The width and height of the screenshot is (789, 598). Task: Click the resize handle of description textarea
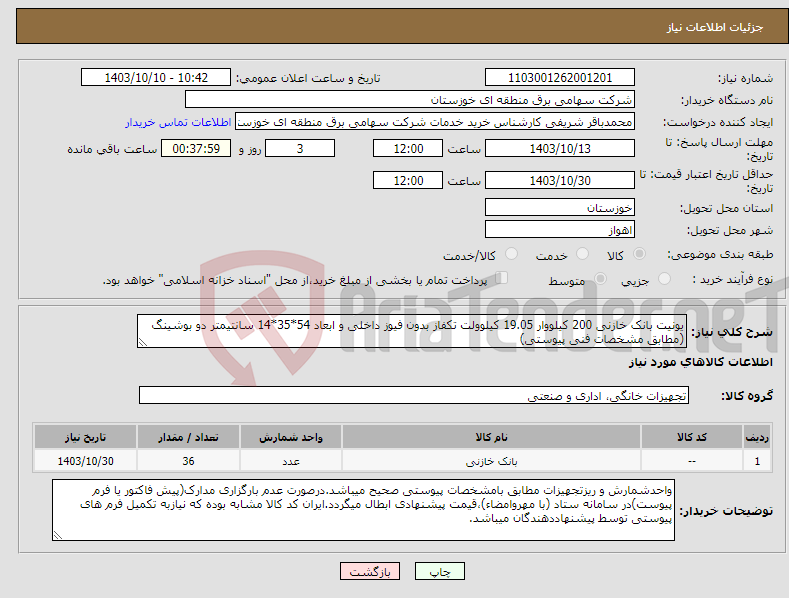tap(143, 342)
